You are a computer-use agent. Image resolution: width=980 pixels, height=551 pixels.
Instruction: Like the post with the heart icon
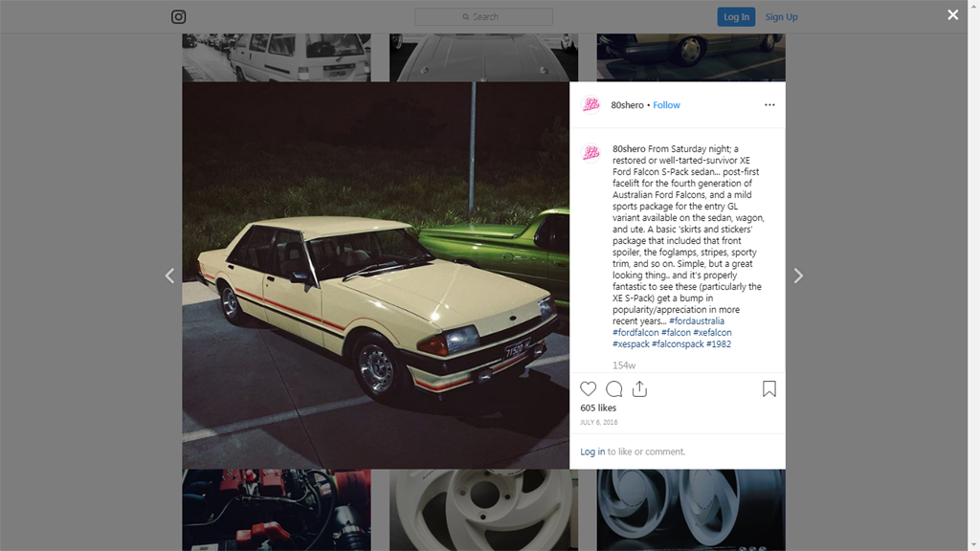click(x=589, y=388)
